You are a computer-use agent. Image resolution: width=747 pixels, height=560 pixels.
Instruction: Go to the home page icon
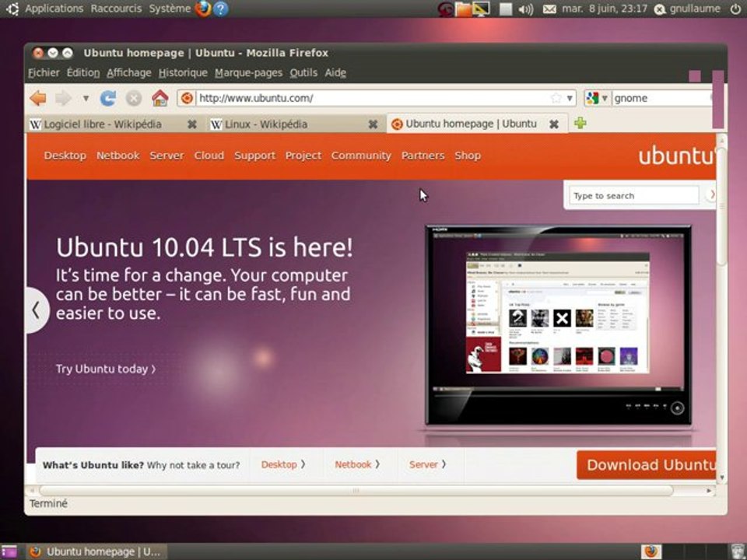160,98
